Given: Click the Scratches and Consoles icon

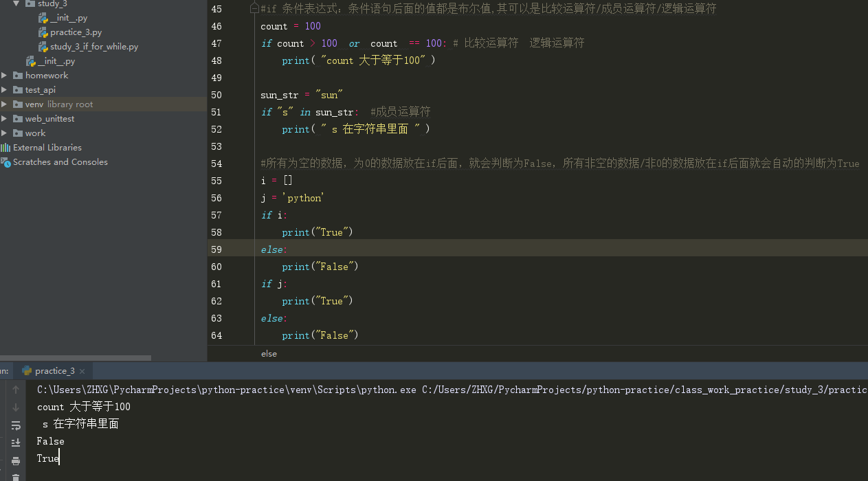Looking at the screenshot, I should pos(5,162).
